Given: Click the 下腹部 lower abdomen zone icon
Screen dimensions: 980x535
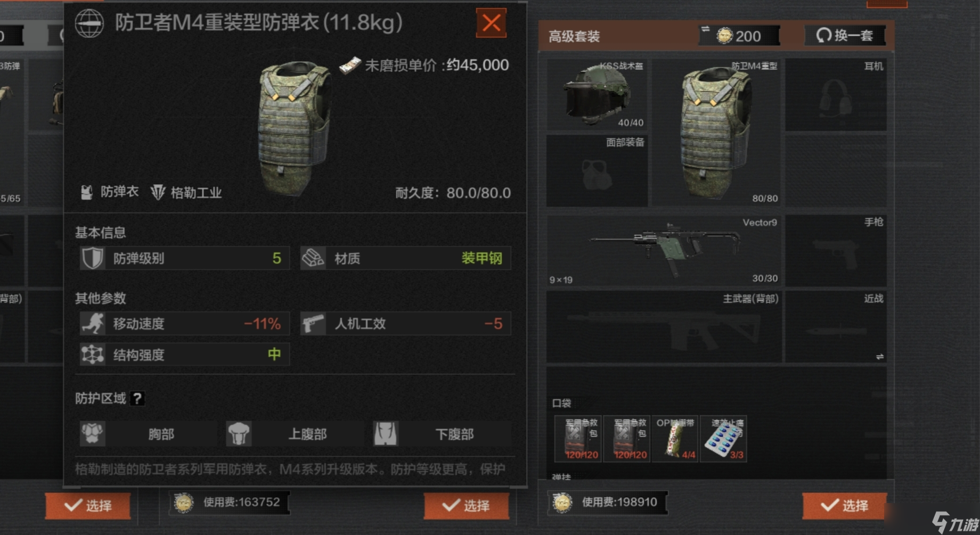Looking at the screenshot, I should tap(386, 433).
